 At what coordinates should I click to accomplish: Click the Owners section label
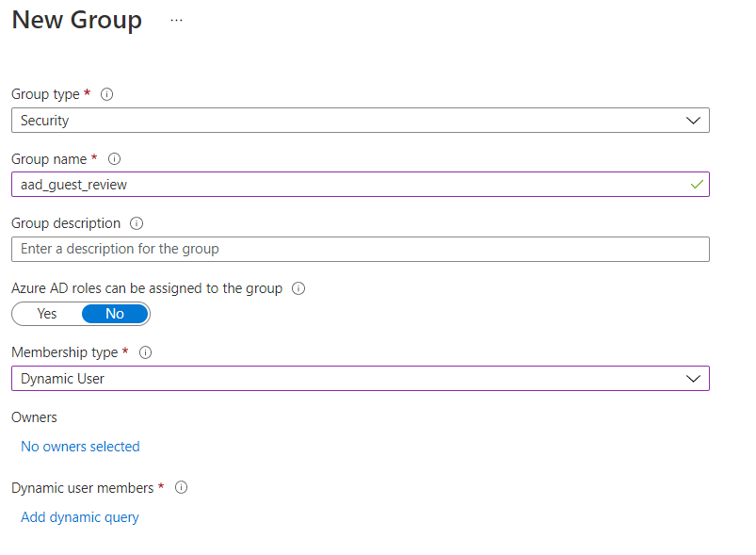pyautogui.click(x=34, y=416)
